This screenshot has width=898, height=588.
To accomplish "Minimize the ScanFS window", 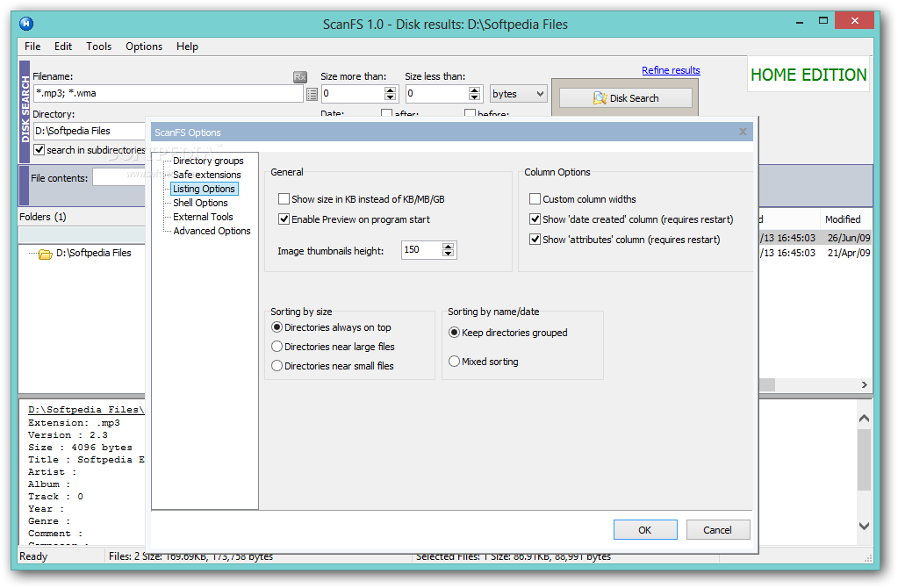I will (x=800, y=22).
